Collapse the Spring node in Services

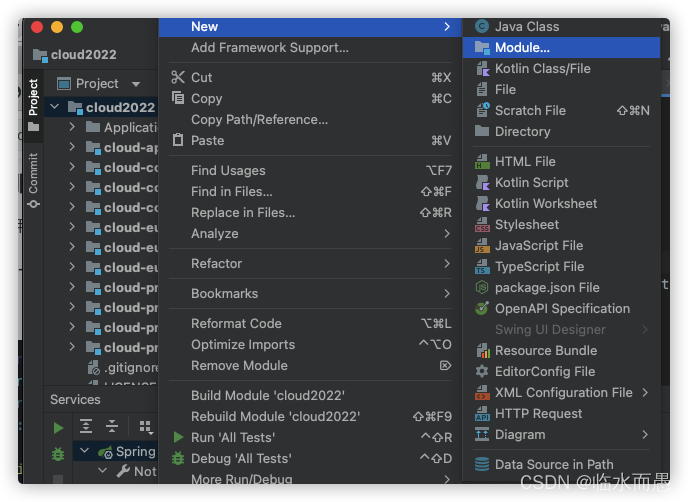84,450
